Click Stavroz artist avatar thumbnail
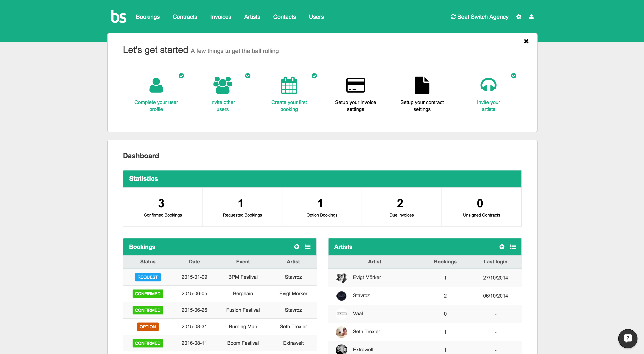 click(x=341, y=295)
